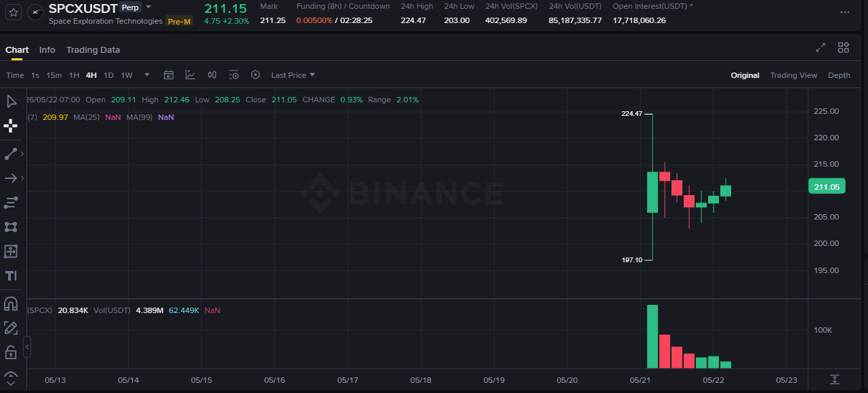Select the crosshair cursor tool
Image resolution: width=868 pixels, height=393 pixels.
pyautogui.click(x=11, y=125)
